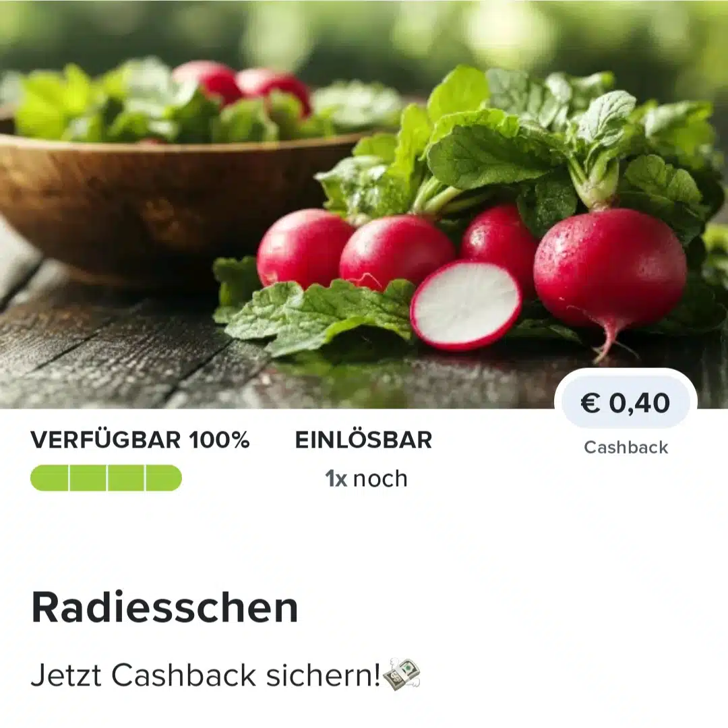728x728 pixels.
Task: Tap the Radiesschen product title
Action: coord(164,607)
